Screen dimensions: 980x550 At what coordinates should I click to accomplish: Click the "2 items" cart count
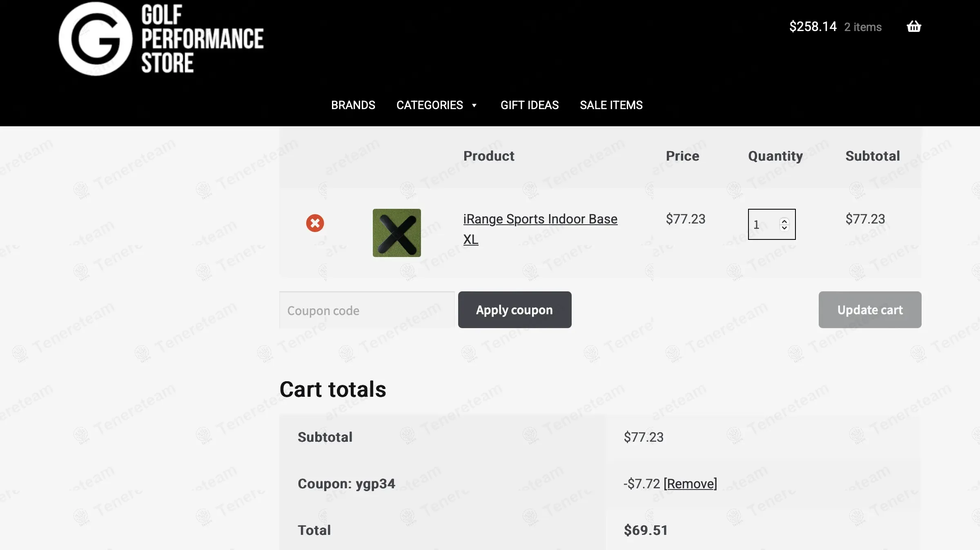[x=863, y=27]
